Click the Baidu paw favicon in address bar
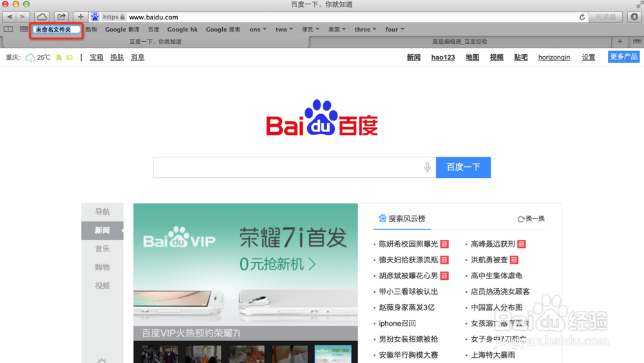Viewport: 644px width, 363px height. pyautogui.click(x=95, y=17)
